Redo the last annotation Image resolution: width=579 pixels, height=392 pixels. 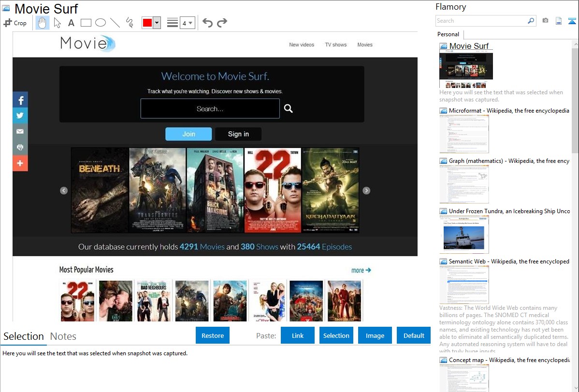click(222, 23)
